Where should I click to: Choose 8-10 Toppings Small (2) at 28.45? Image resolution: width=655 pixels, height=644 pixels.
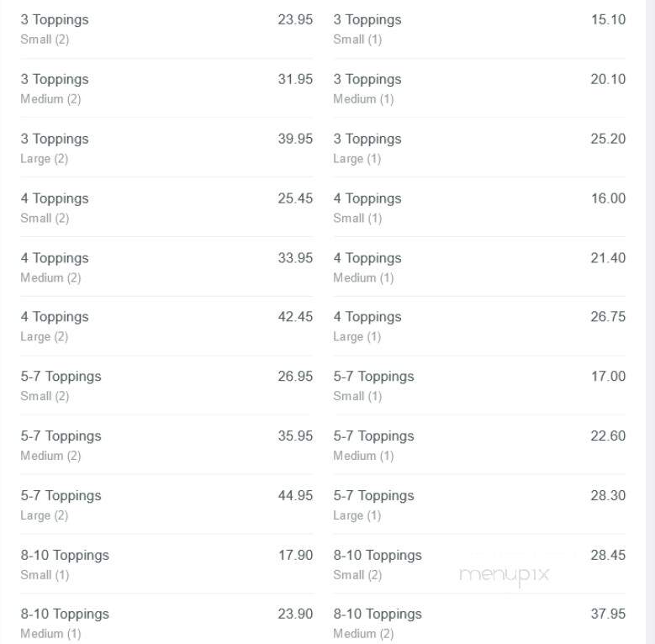pyautogui.click(x=479, y=564)
